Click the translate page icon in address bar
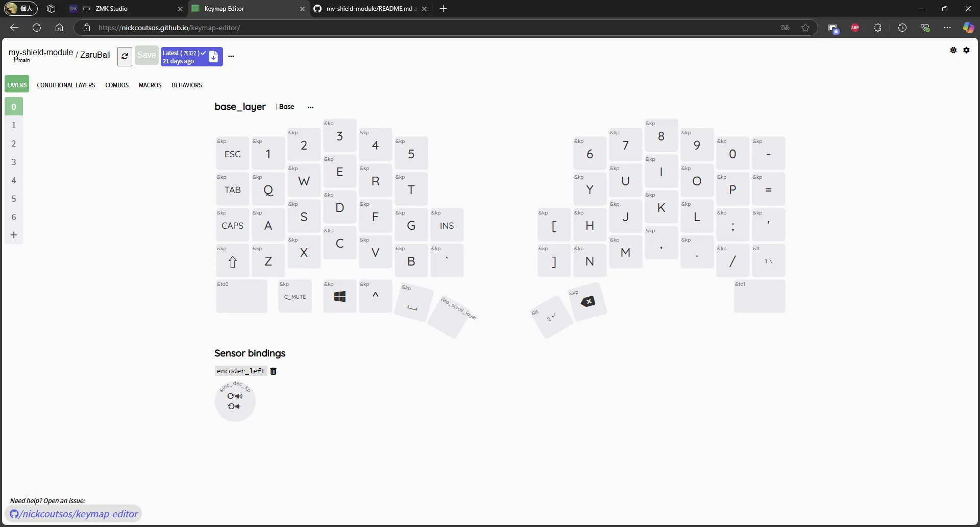980x527 pixels. [786, 28]
